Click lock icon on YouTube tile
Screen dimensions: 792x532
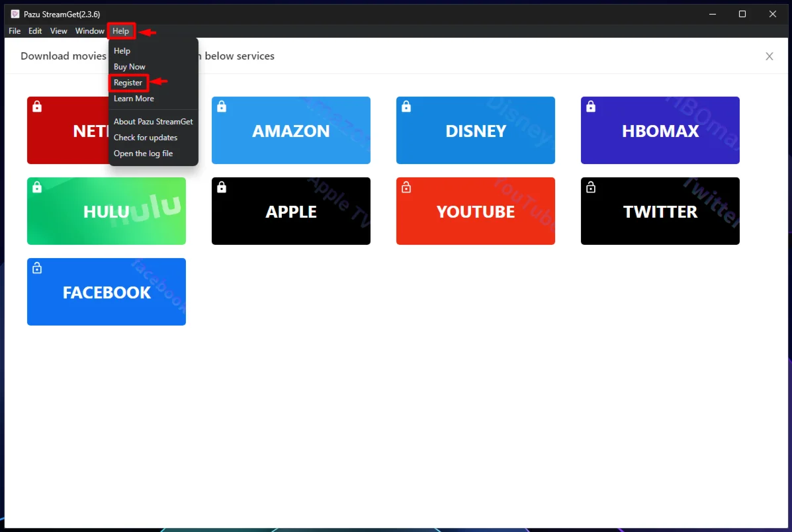(x=406, y=187)
